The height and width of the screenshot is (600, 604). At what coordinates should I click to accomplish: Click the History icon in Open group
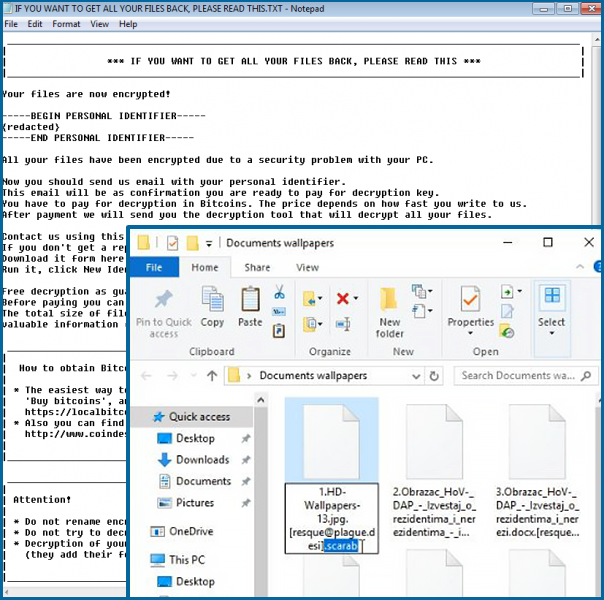point(507,331)
